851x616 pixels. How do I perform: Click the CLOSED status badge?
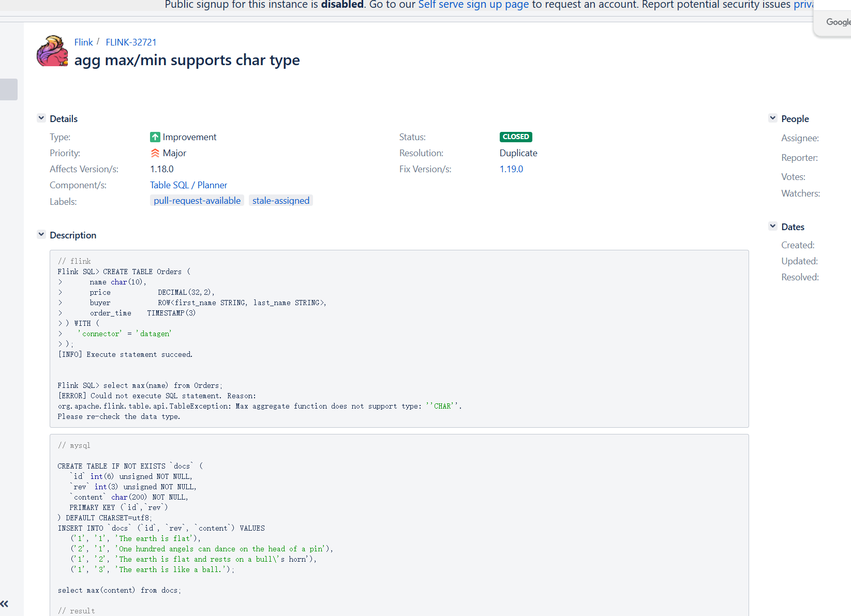(516, 137)
